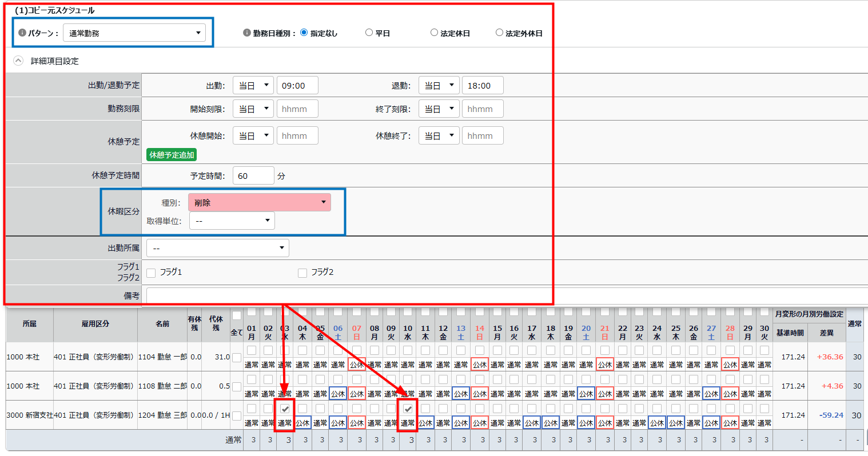Image resolution: width=868 pixels, height=456 pixels.
Task: Click the +4.36 difference value
Action: tap(833, 386)
